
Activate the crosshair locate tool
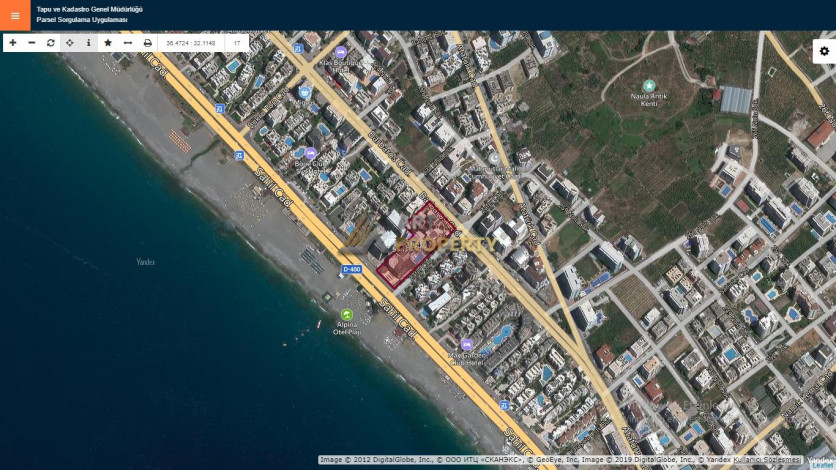coord(70,43)
